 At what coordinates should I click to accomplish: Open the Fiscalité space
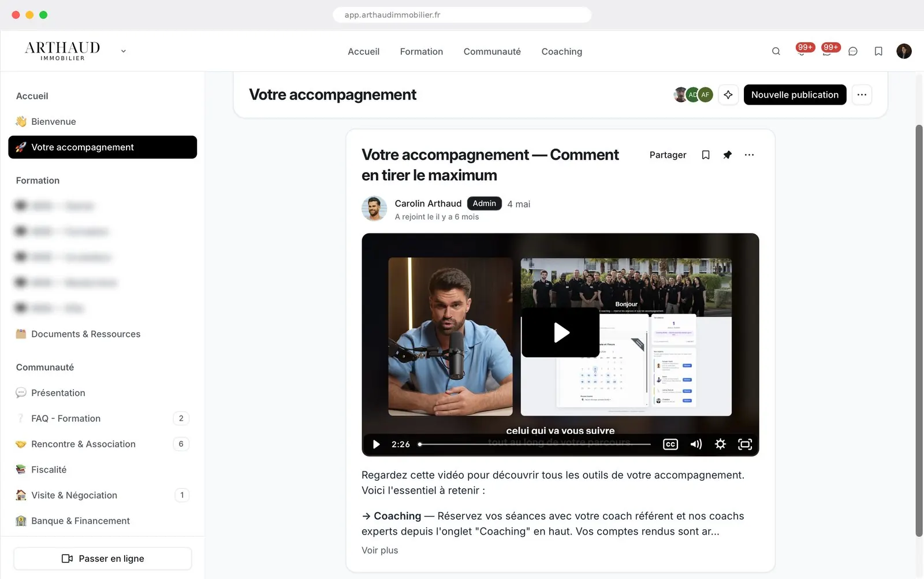(x=103, y=470)
